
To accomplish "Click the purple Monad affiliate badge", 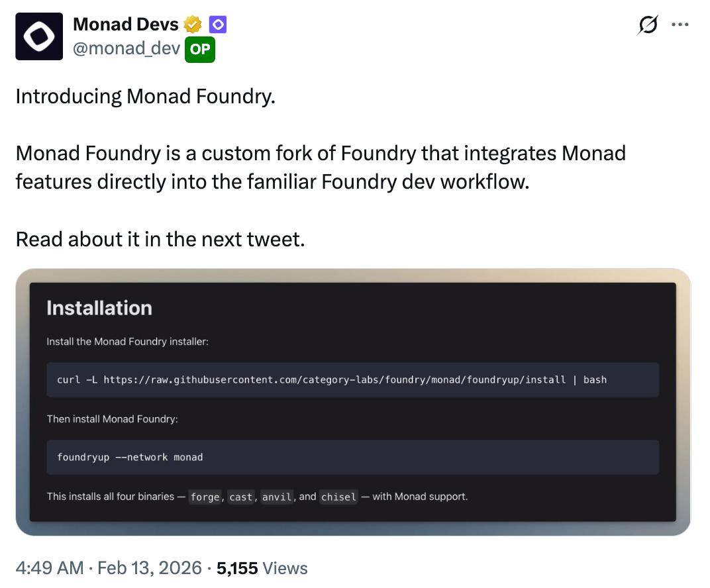I will [218, 25].
